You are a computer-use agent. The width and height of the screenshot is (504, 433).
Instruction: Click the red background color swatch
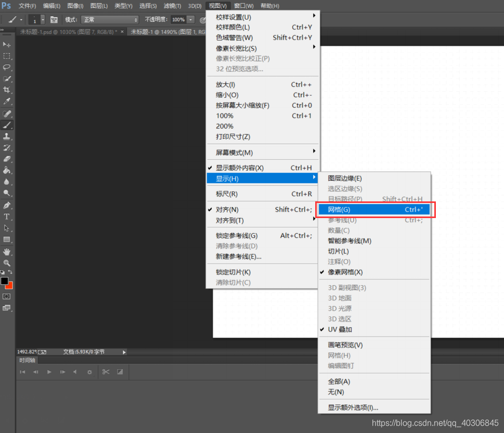(x=10, y=286)
